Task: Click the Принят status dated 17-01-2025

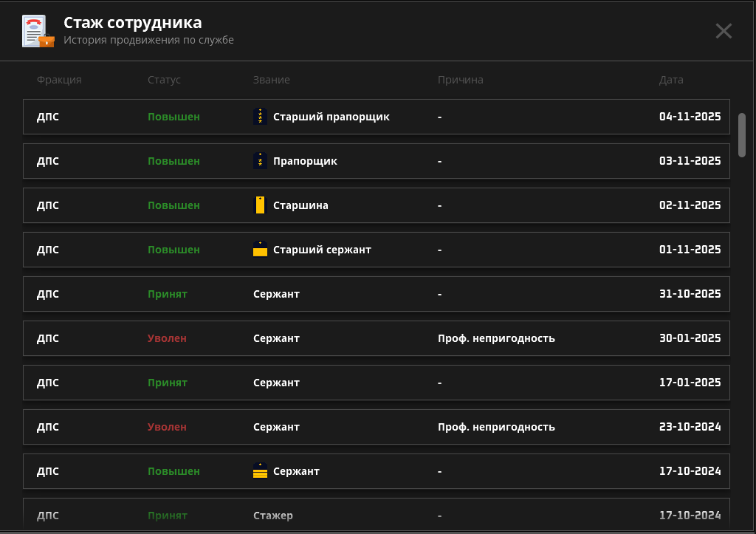Action: (168, 383)
